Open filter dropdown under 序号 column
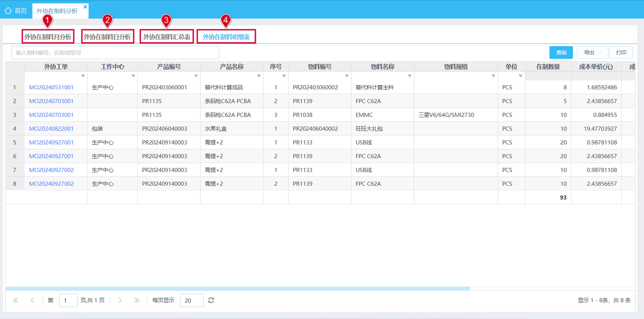The height and width of the screenshot is (319, 644). (284, 75)
